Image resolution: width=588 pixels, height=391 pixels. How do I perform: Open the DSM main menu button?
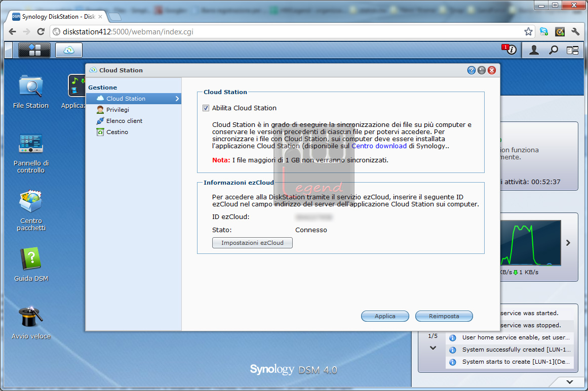coord(34,50)
